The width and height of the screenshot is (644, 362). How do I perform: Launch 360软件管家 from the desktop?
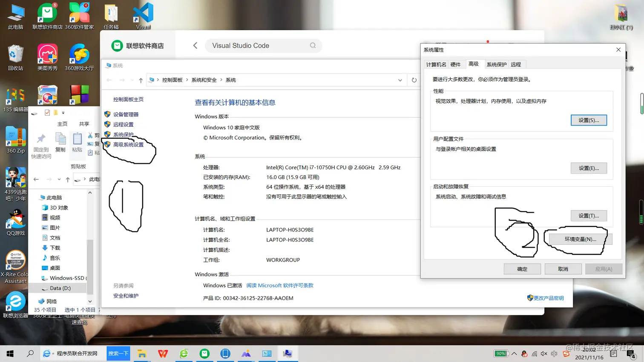(x=79, y=16)
